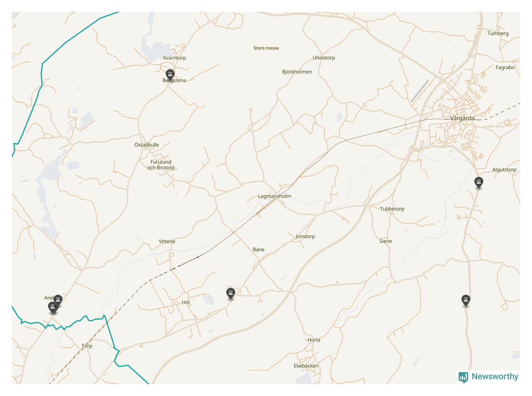Click the Jonstorp village label

[x=305, y=236]
